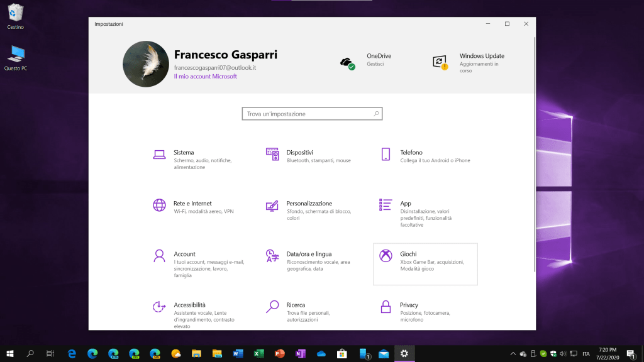Open the Giochi Xbox settings tile

click(425, 263)
